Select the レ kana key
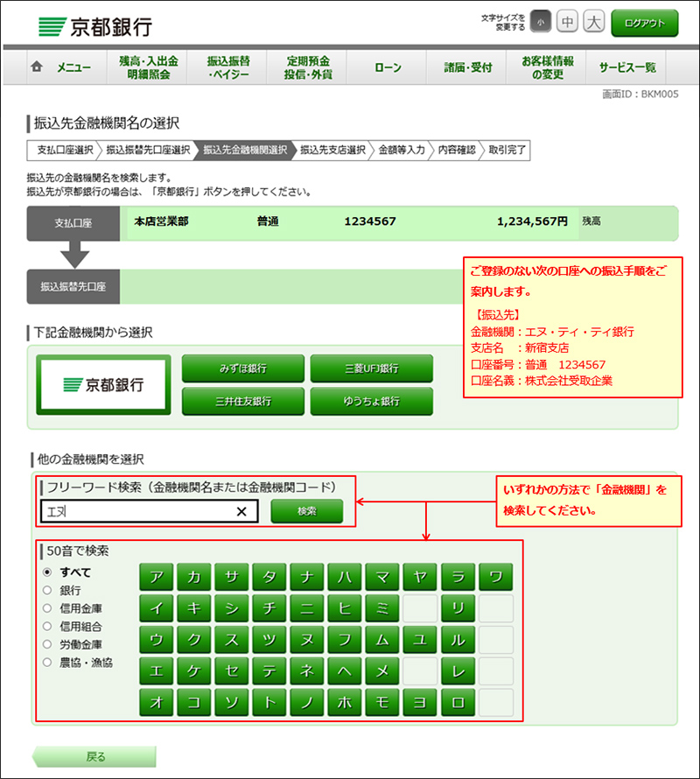The width and height of the screenshot is (700, 779). (458, 671)
